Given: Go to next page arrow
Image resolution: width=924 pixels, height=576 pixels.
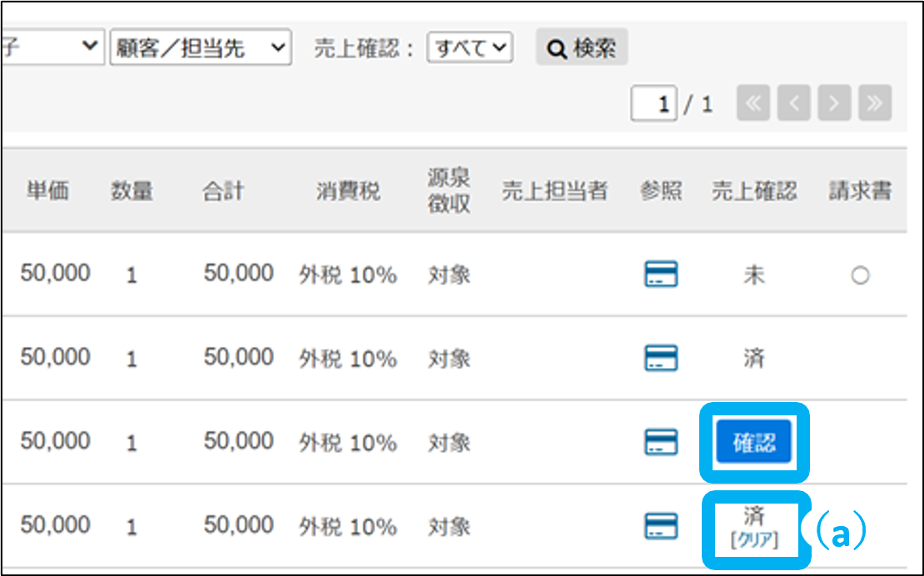Looking at the screenshot, I should click(834, 104).
